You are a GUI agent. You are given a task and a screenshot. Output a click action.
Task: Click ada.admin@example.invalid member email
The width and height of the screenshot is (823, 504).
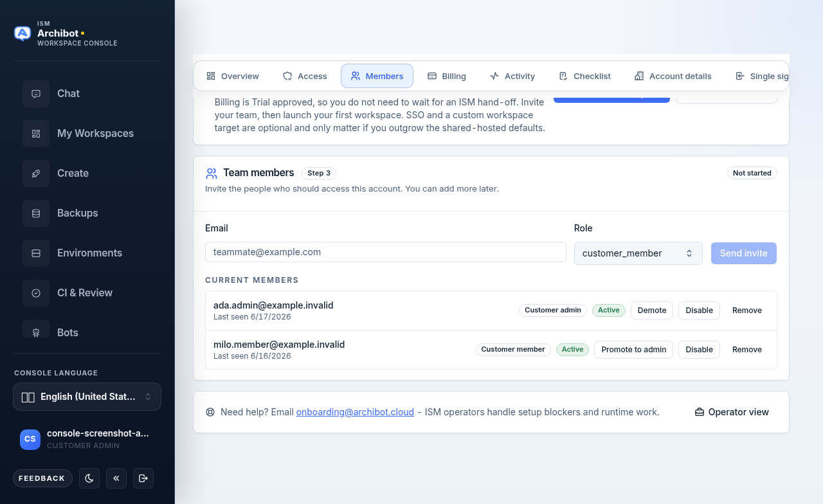point(273,305)
